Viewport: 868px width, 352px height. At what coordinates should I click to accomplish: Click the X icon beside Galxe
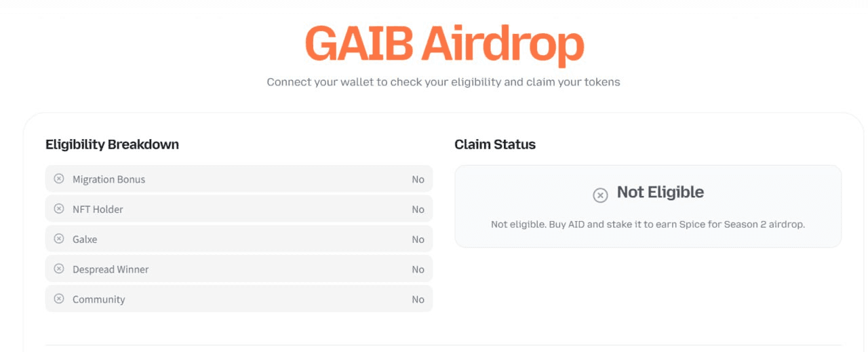coord(59,239)
